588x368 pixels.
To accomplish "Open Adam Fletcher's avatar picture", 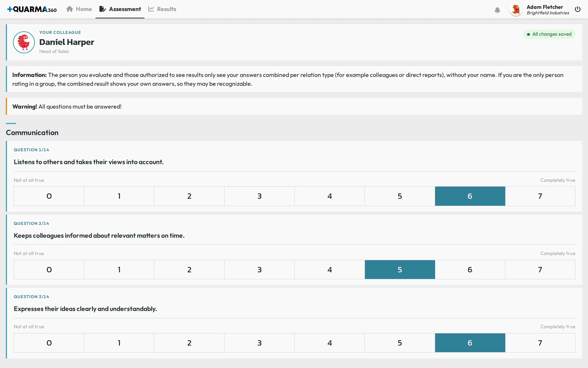I will coord(516,10).
